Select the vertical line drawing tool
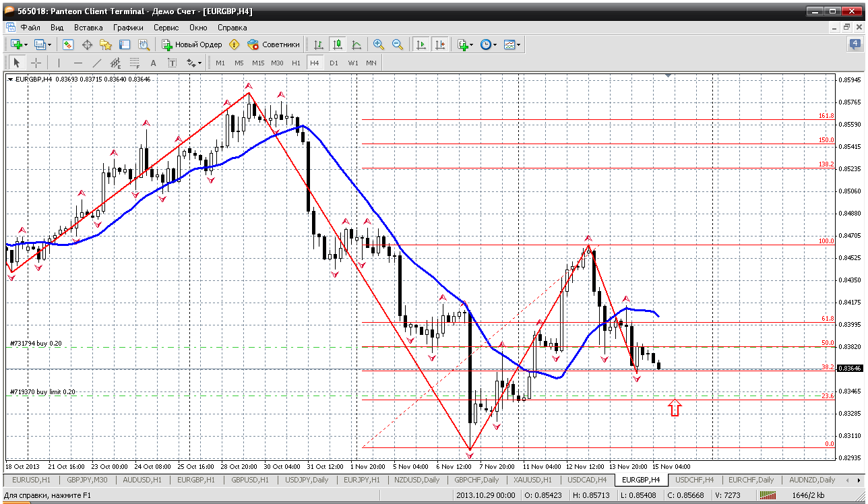Screen dimensions: 868x504 (x=59, y=63)
